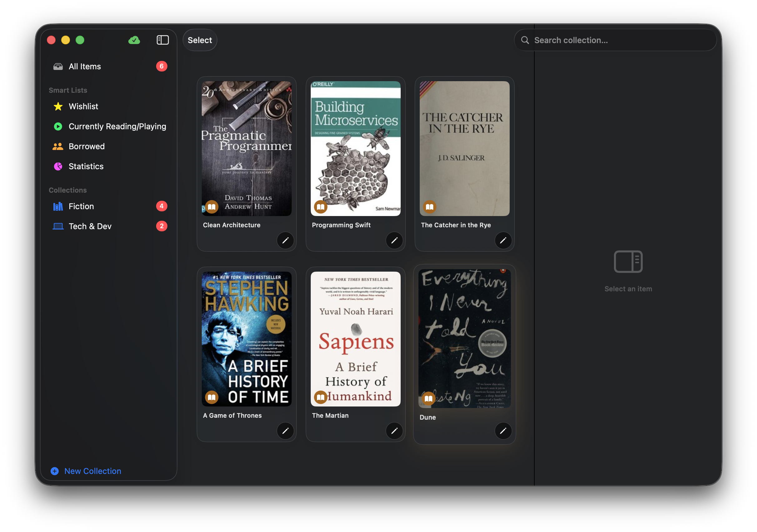Image resolution: width=757 pixels, height=532 pixels.
Task: Click the blue plus icon for New Collection
Action: click(x=55, y=471)
